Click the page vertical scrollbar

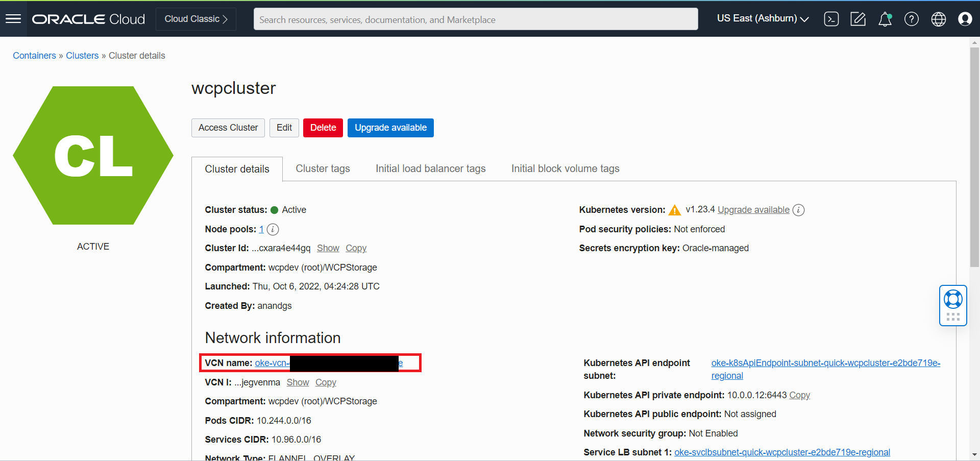pos(974,157)
